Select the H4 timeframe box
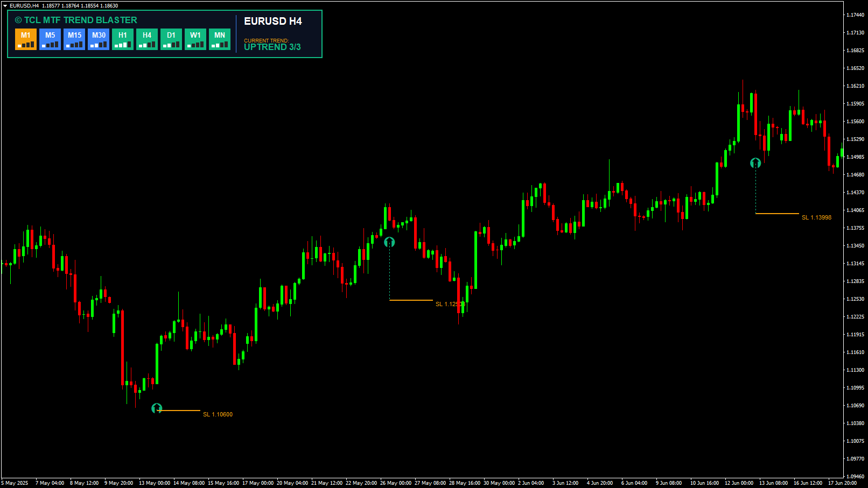This screenshot has width=868, height=488. (x=147, y=39)
